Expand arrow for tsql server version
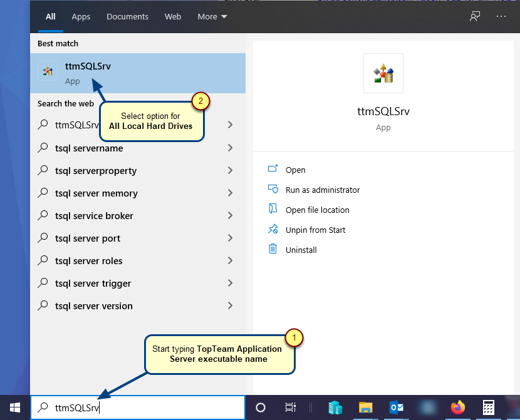This screenshot has width=520, height=420. click(230, 305)
